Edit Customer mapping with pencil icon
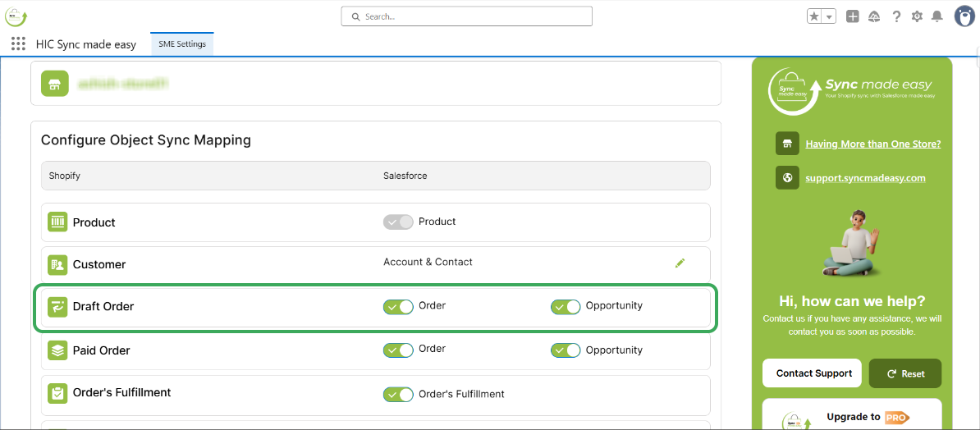980x430 pixels. [680, 263]
